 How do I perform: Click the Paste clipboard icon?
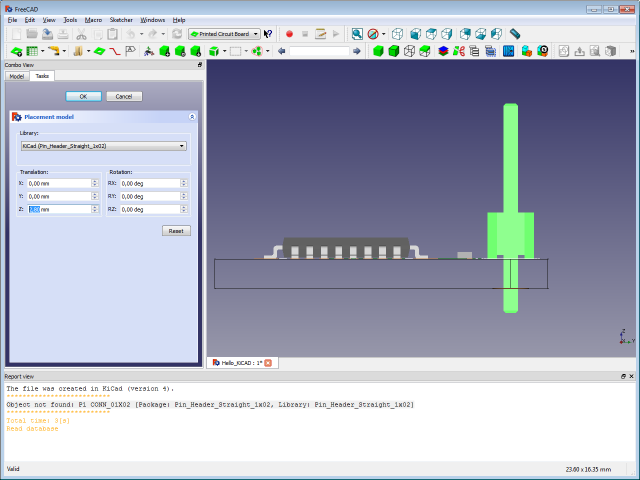click(113, 34)
